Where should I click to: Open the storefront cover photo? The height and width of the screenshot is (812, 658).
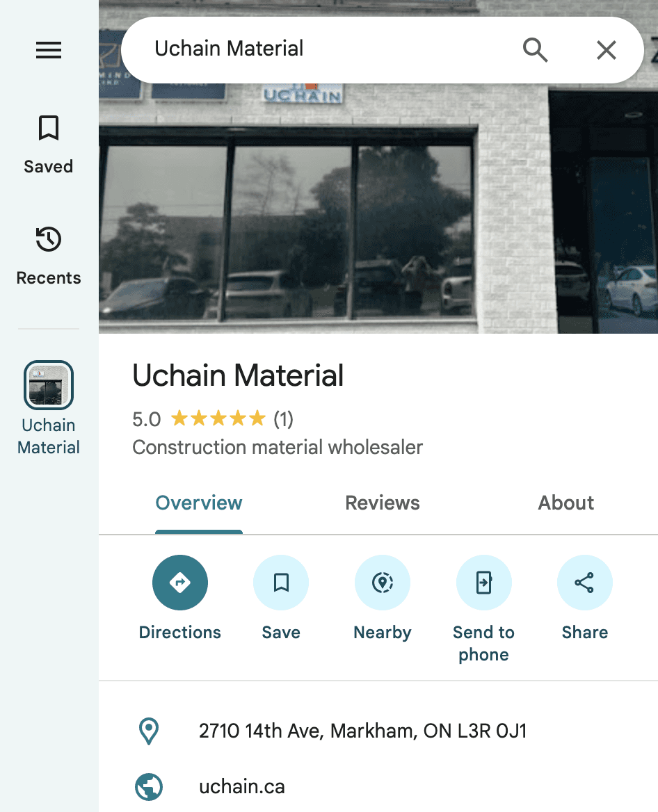coord(378,207)
